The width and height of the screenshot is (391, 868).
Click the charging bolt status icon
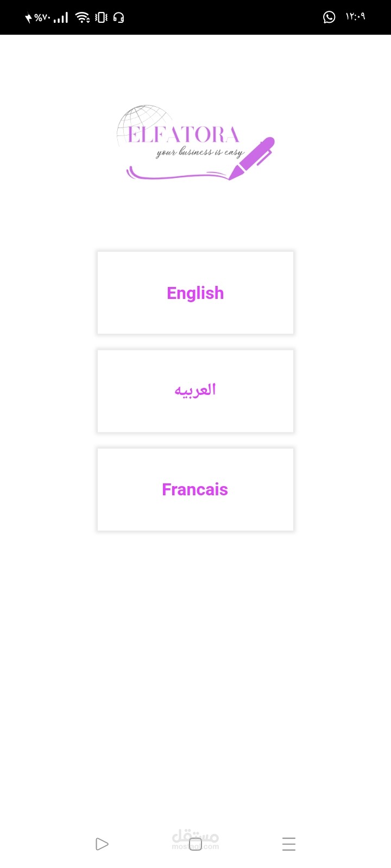[28, 18]
